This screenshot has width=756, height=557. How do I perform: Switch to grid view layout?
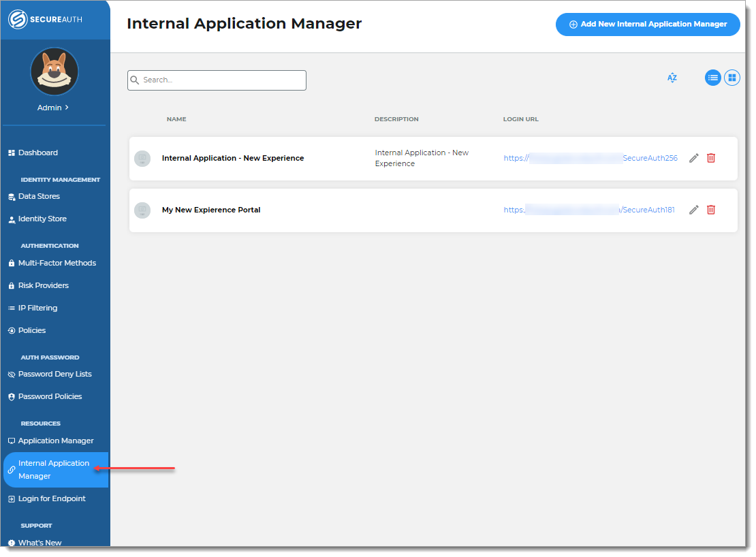[732, 78]
